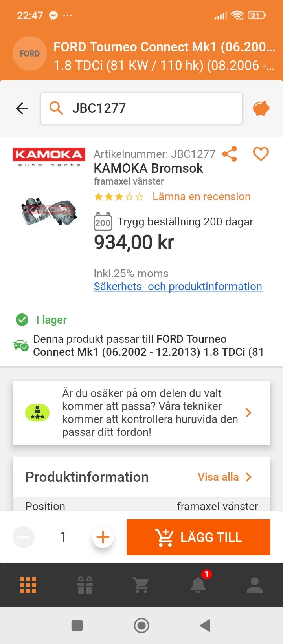283x644 pixels.
Task: Tap Lämna en recension link
Action: coord(201,196)
